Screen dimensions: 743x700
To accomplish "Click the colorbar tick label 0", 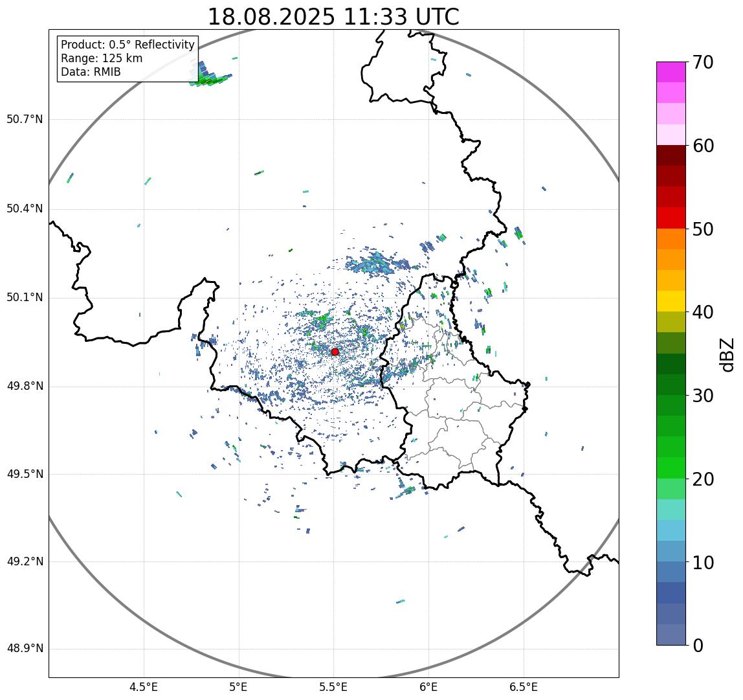I will 698,646.
